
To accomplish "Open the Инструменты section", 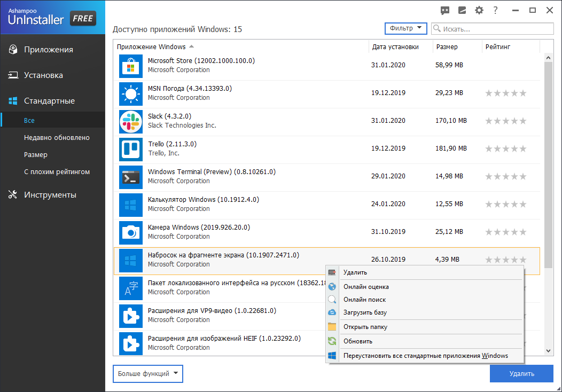I will (53, 194).
